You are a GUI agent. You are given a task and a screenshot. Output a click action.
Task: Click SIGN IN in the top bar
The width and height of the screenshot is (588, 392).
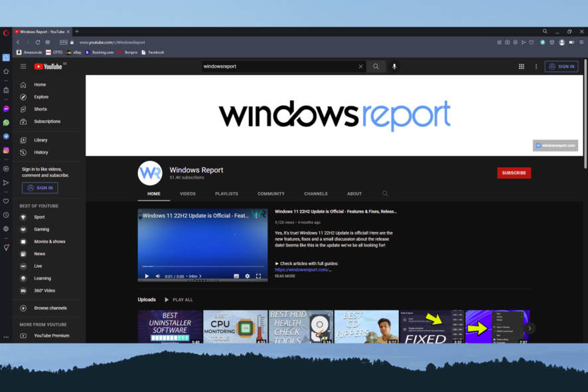tap(561, 66)
